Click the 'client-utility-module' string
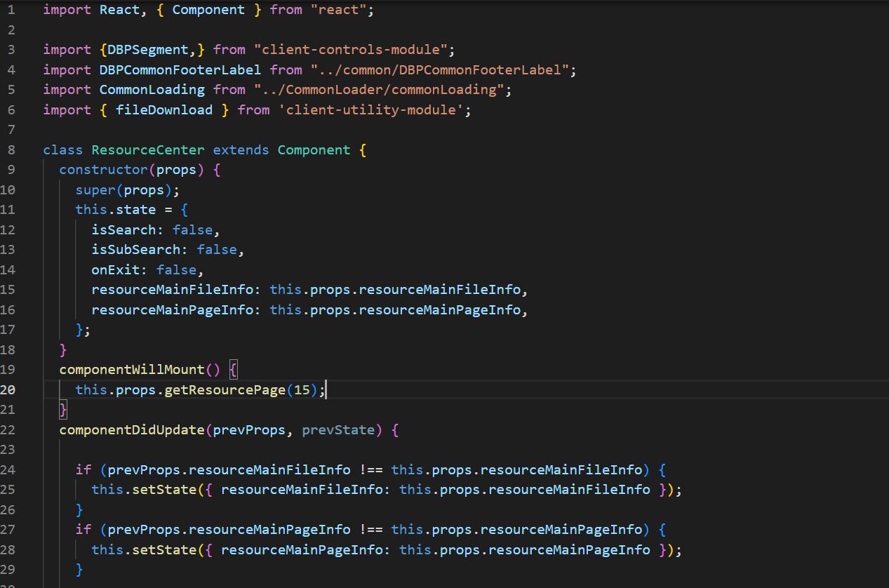Screen dimensions: 889x588 pyautogui.click(x=370, y=110)
